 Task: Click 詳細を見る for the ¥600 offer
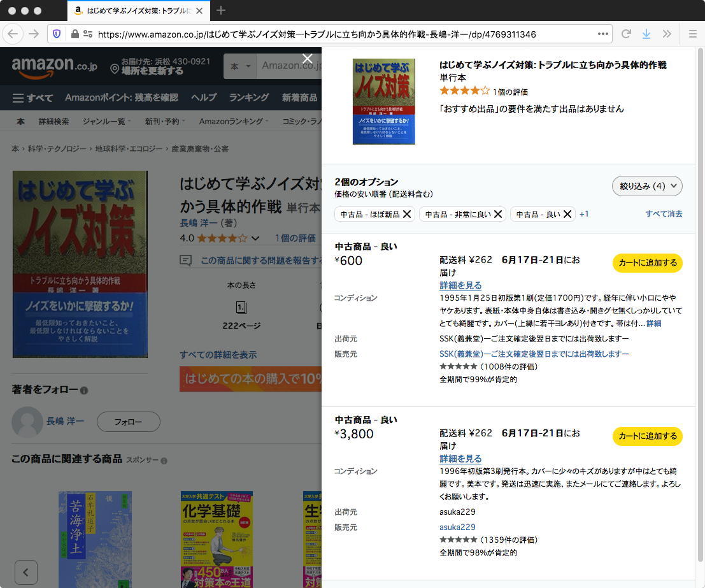point(460,285)
